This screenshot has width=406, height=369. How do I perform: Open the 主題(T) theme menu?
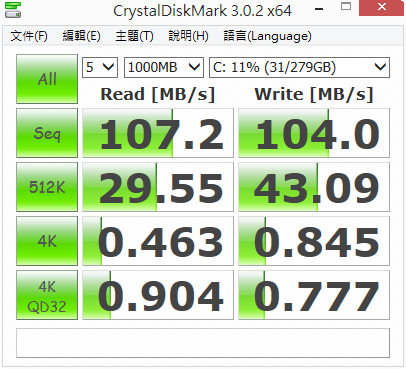tap(134, 36)
